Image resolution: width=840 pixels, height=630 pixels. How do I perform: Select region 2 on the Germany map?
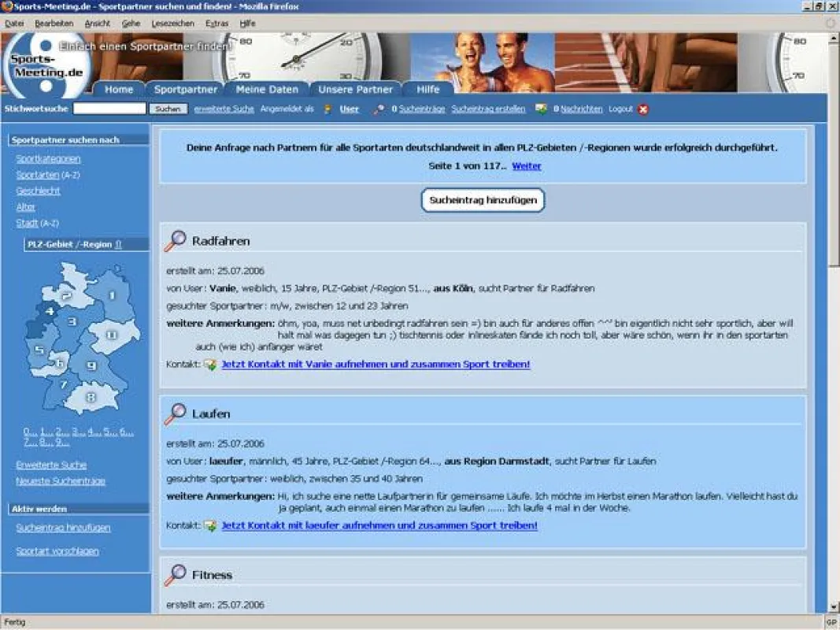(x=67, y=295)
